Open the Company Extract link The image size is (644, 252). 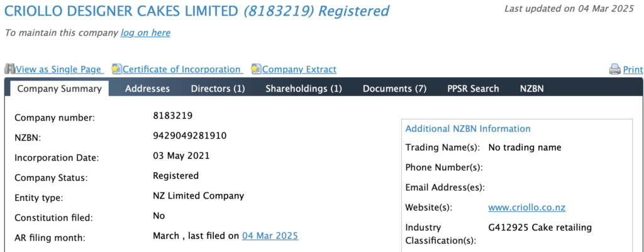[x=299, y=69]
